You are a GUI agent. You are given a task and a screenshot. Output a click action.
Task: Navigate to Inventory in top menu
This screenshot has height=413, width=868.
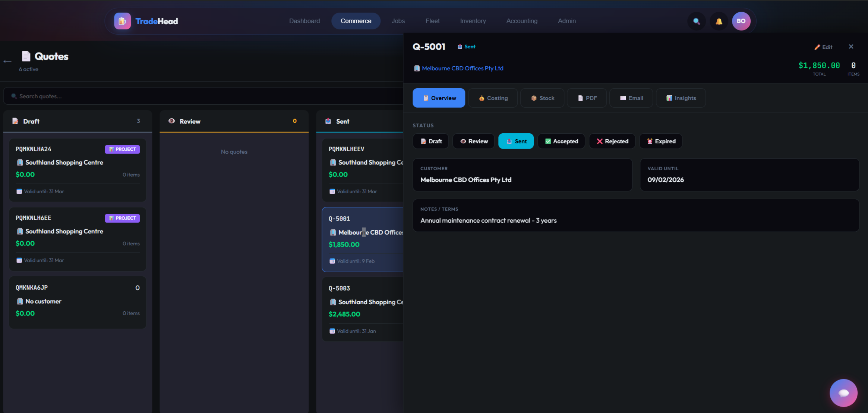(473, 21)
